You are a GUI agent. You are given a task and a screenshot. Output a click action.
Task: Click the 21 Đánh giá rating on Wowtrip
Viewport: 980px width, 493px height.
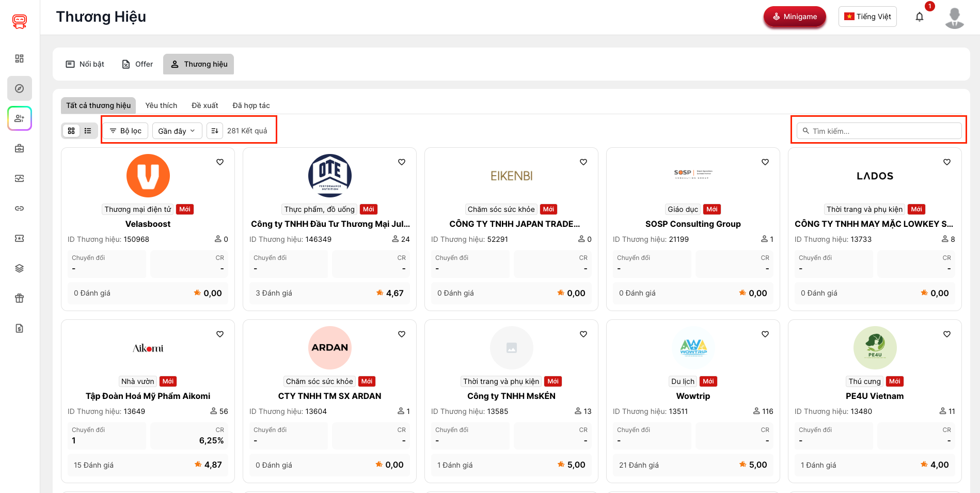pyautogui.click(x=639, y=465)
